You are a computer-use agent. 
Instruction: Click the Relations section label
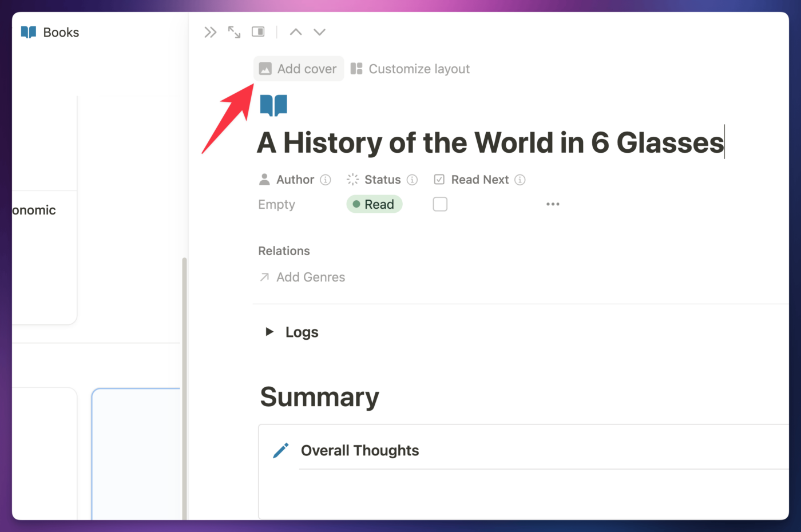tap(284, 251)
